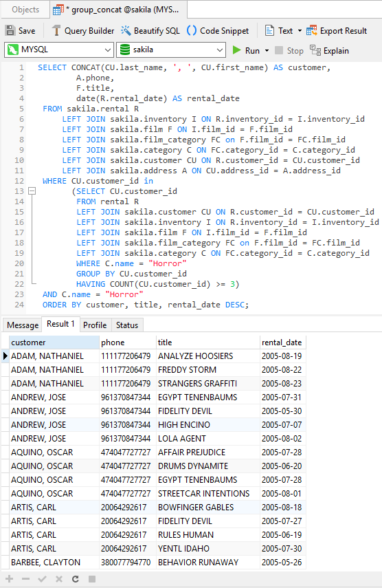Place cursor on the ORDER BY line
This screenshot has height=588, width=382.
[145, 305]
